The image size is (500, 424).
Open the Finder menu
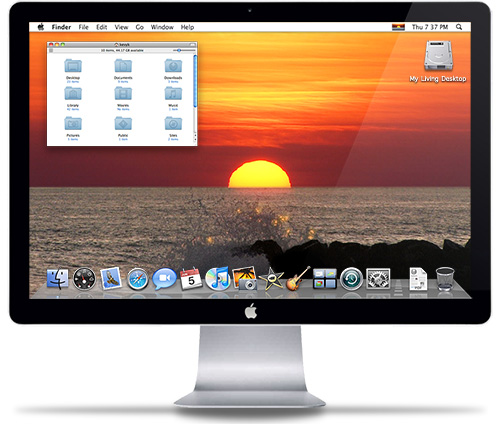[x=61, y=27]
